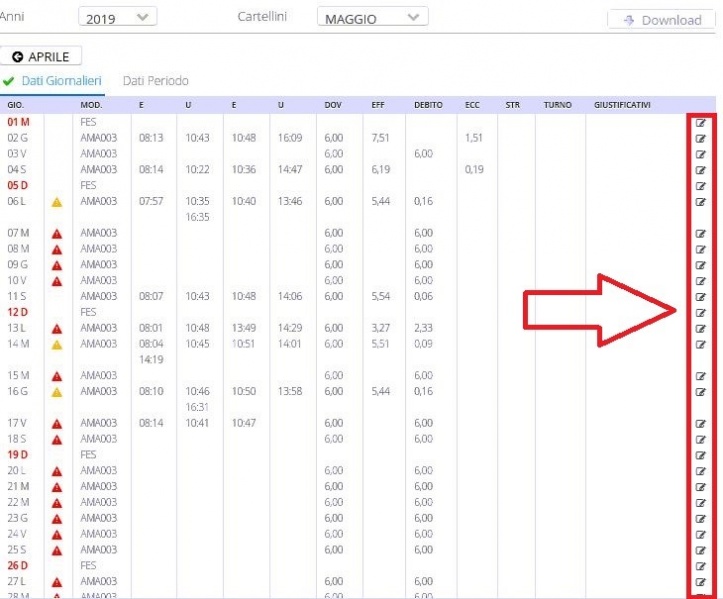Click the edit icon for row 13 L

700,328
